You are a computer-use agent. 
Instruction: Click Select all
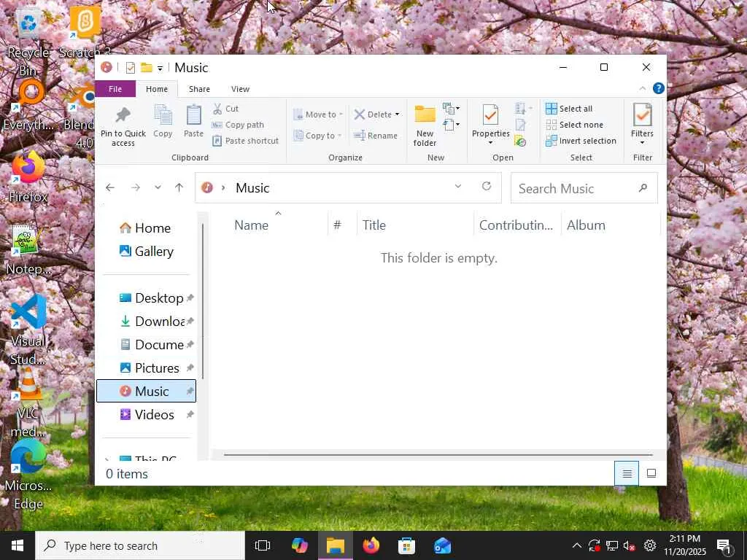coord(569,109)
